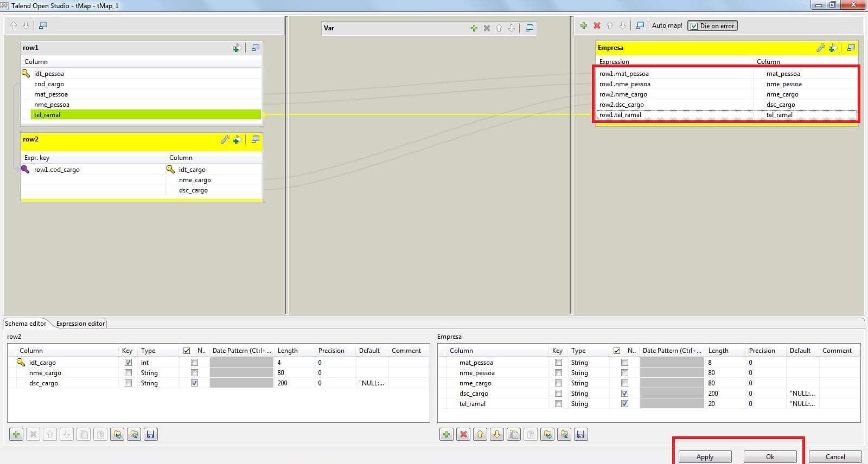
Task: Remove the selected output table
Action: 597,25
